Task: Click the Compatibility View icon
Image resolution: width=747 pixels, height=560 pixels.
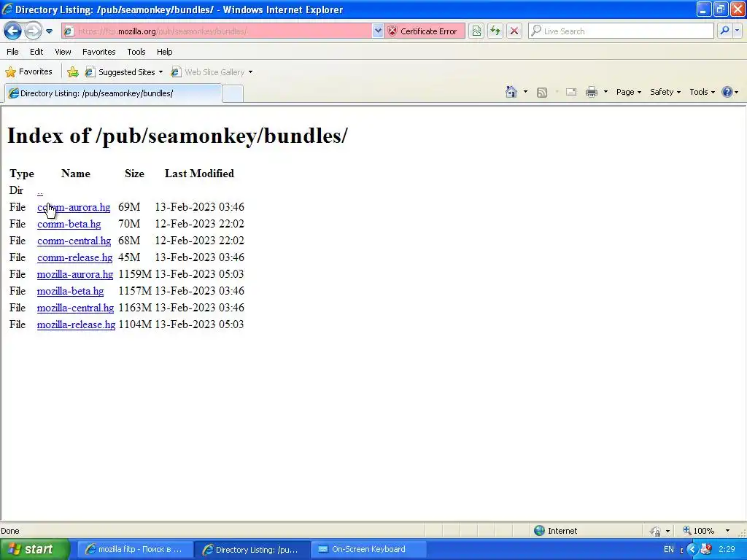Action: [x=476, y=31]
